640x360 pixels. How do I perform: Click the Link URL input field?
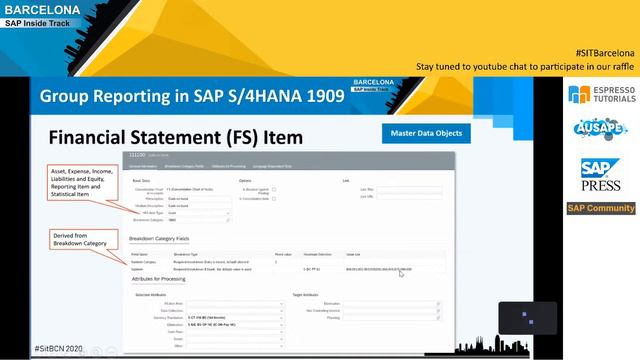(x=409, y=197)
